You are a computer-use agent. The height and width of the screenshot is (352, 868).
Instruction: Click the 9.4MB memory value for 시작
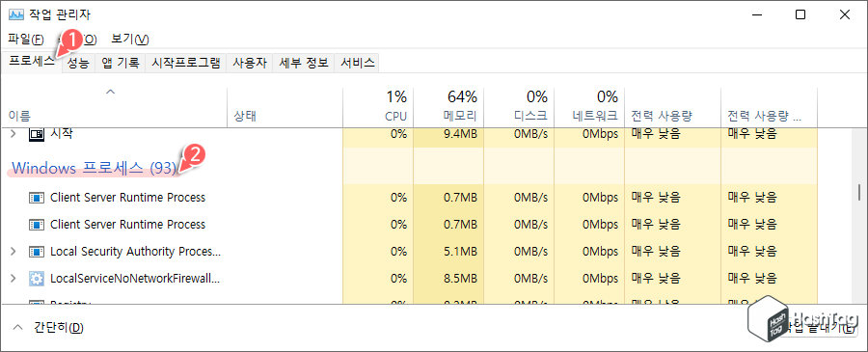[459, 133]
